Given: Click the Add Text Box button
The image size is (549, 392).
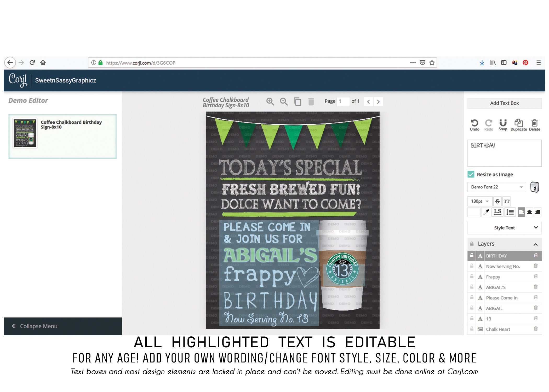Looking at the screenshot, I should [x=504, y=103].
